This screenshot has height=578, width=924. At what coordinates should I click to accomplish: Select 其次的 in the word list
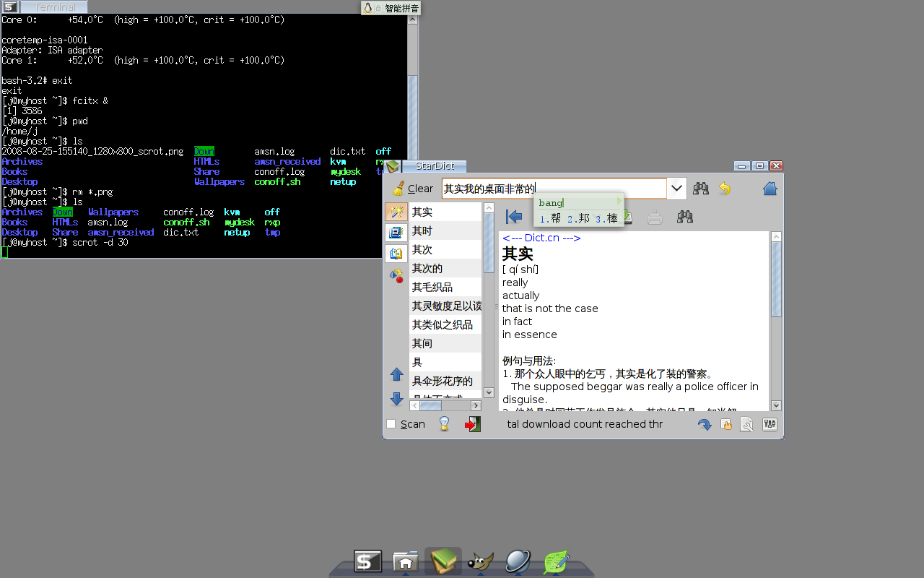(x=445, y=268)
